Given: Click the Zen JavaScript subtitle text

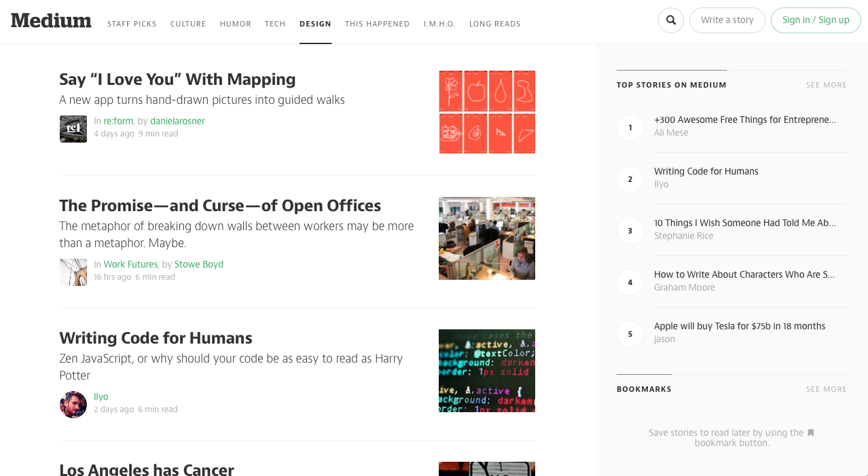Looking at the screenshot, I should click(231, 367).
